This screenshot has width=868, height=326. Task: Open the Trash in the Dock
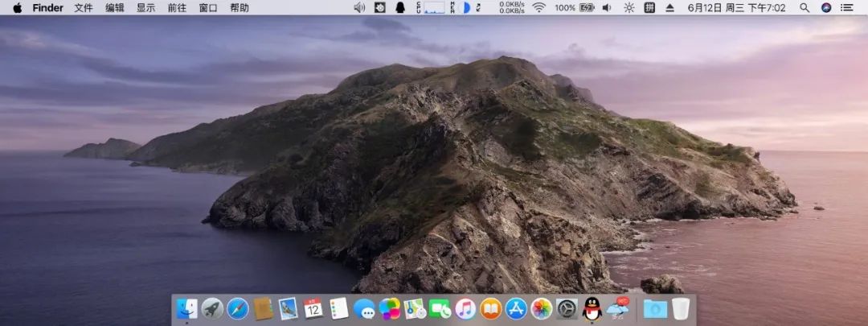click(x=681, y=309)
